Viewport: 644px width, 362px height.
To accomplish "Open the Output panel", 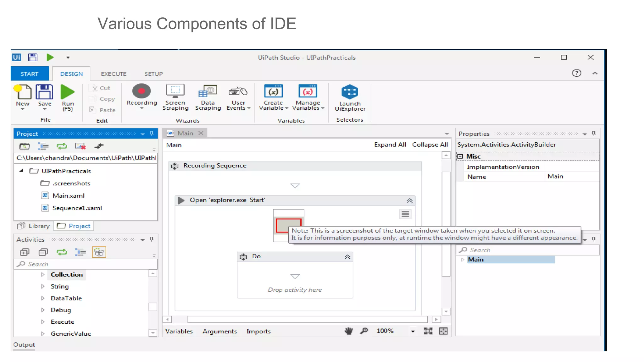I will click(24, 345).
